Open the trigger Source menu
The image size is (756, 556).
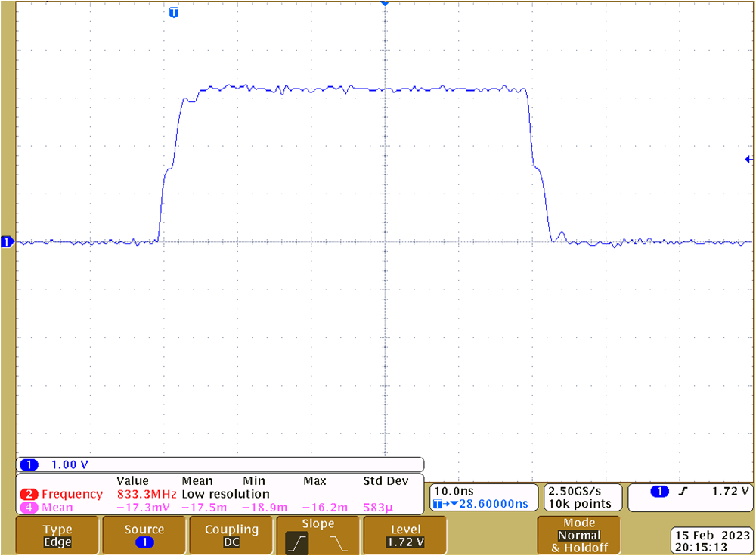(144, 535)
